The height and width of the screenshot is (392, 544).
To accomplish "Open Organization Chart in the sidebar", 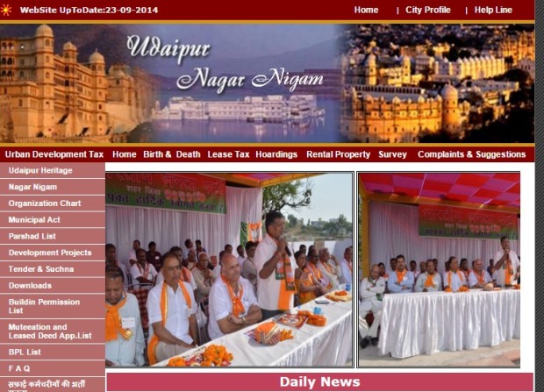I will 53,203.
